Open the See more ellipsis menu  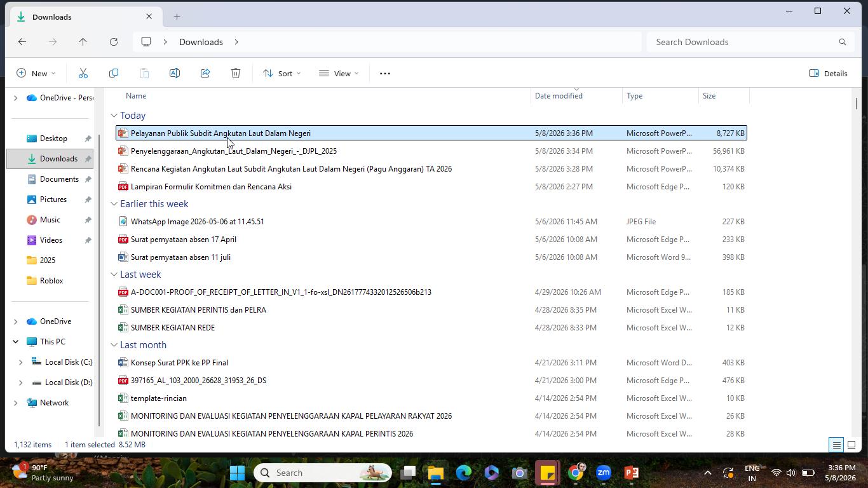384,73
